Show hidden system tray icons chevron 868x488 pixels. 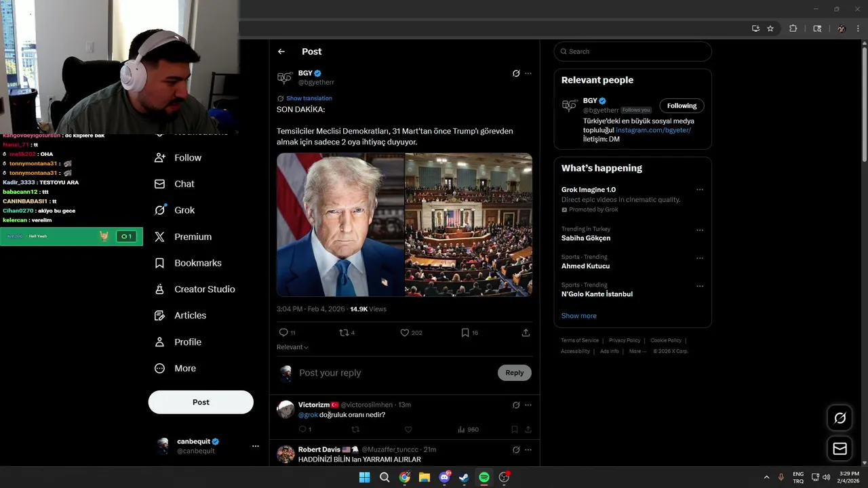(x=767, y=477)
